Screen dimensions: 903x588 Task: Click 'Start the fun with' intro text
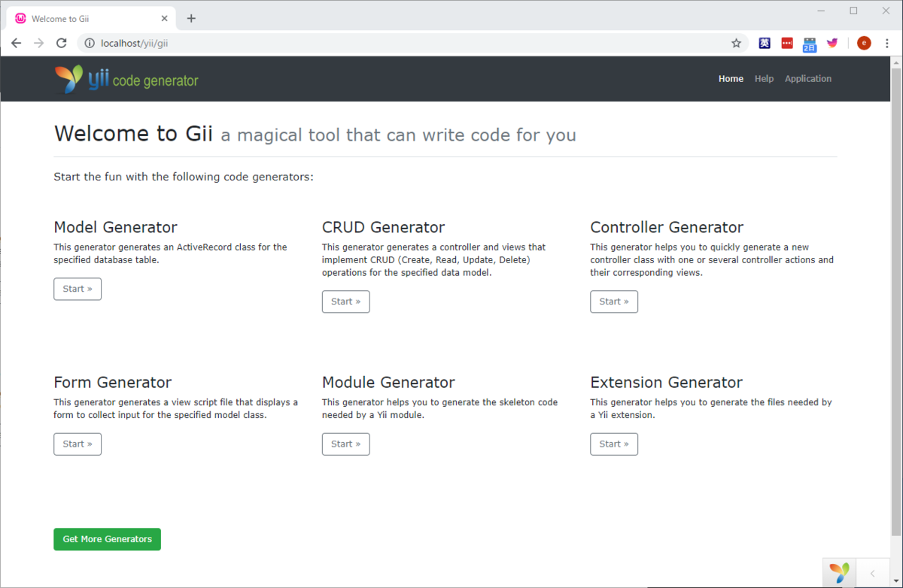click(184, 177)
